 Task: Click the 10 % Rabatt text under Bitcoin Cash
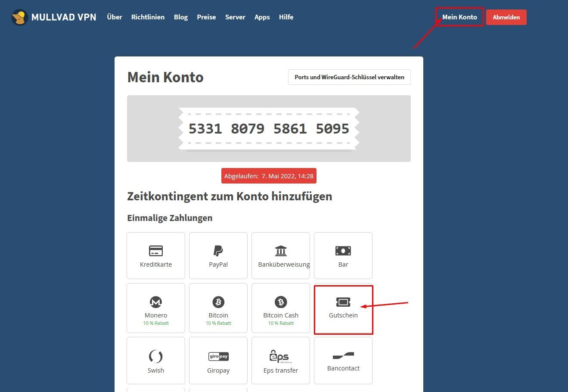[x=281, y=323]
